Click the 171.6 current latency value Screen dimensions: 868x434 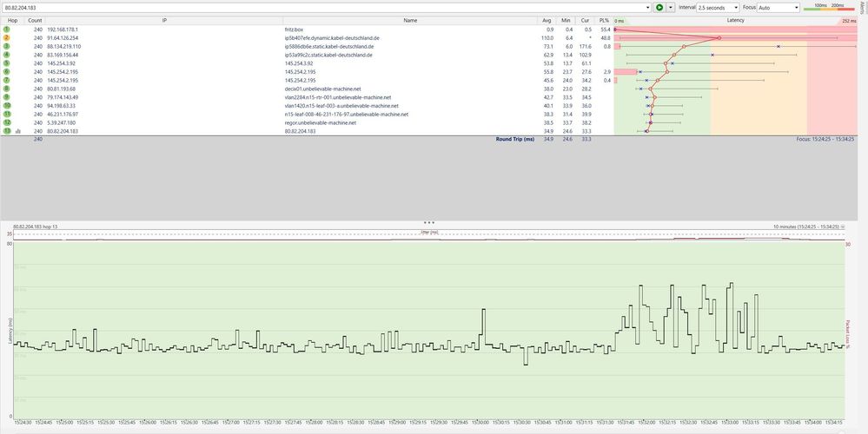(585, 47)
